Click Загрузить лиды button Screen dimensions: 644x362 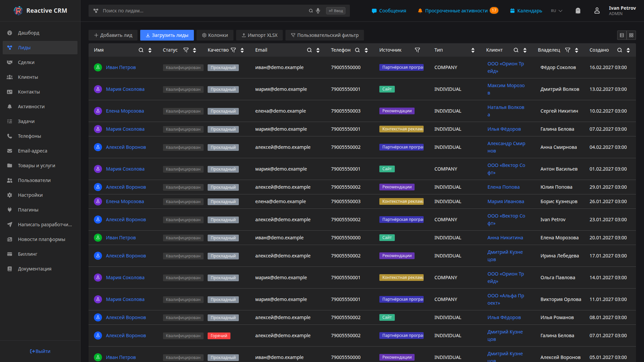167,35
